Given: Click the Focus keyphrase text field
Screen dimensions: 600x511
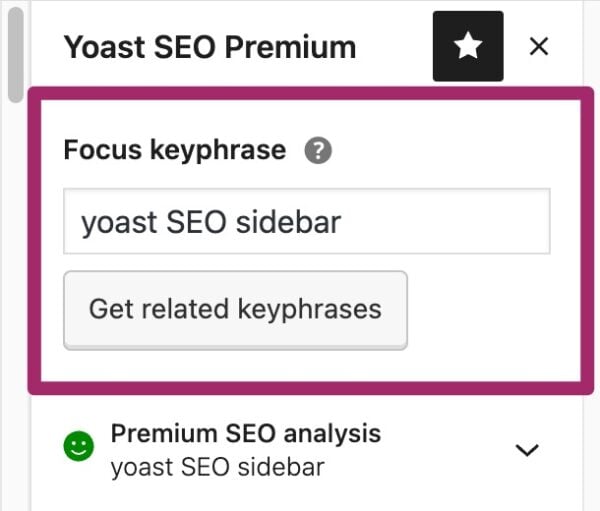Looking at the screenshot, I should [x=306, y=221].
